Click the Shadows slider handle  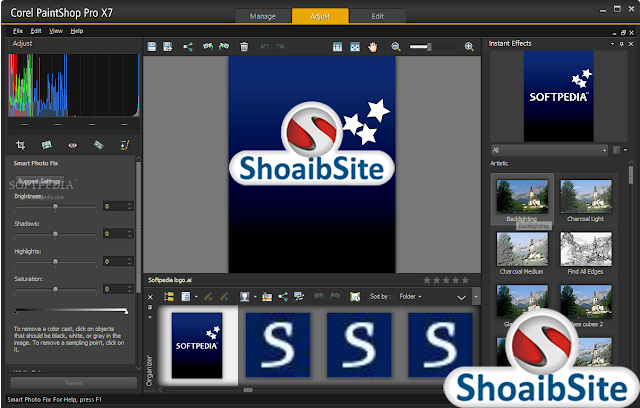[x=56, y=234]
